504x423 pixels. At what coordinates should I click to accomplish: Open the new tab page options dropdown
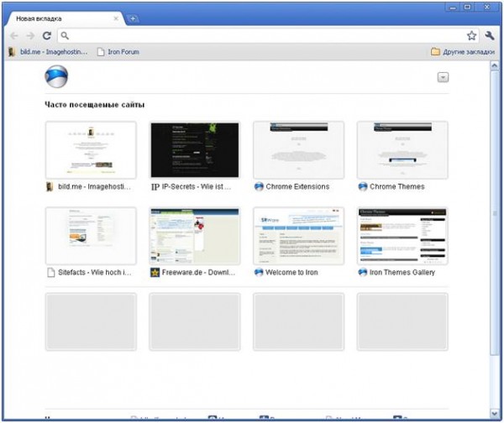point(443,77)
